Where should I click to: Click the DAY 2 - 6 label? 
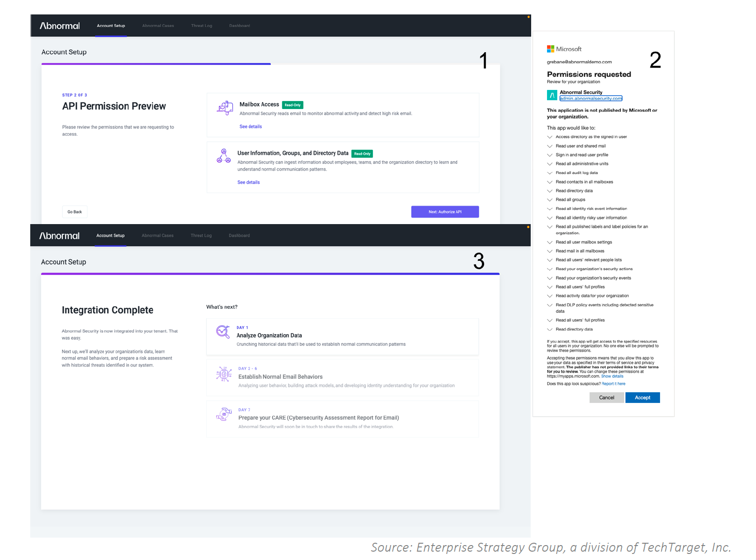point(248,369)
